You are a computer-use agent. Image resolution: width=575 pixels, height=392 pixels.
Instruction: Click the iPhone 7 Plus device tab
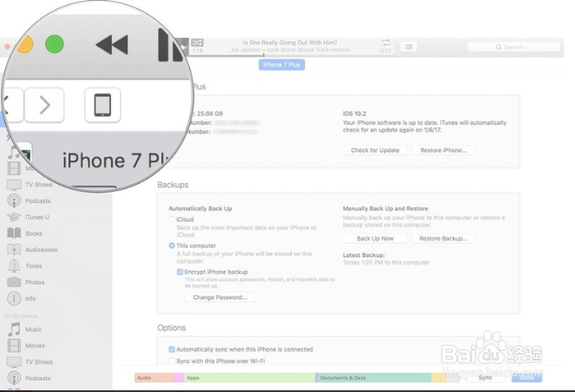click(282, 64)
